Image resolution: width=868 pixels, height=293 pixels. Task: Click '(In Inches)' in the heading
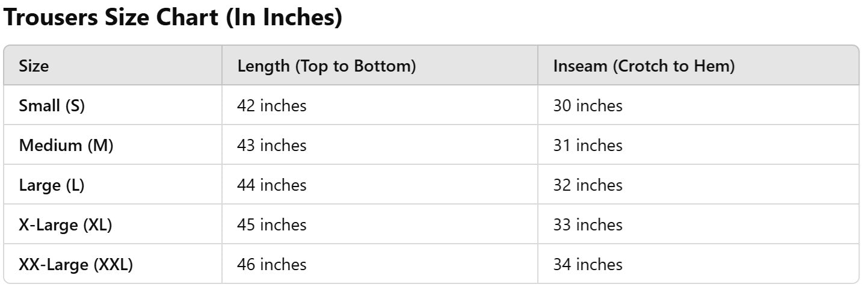(x=284, y=19)
